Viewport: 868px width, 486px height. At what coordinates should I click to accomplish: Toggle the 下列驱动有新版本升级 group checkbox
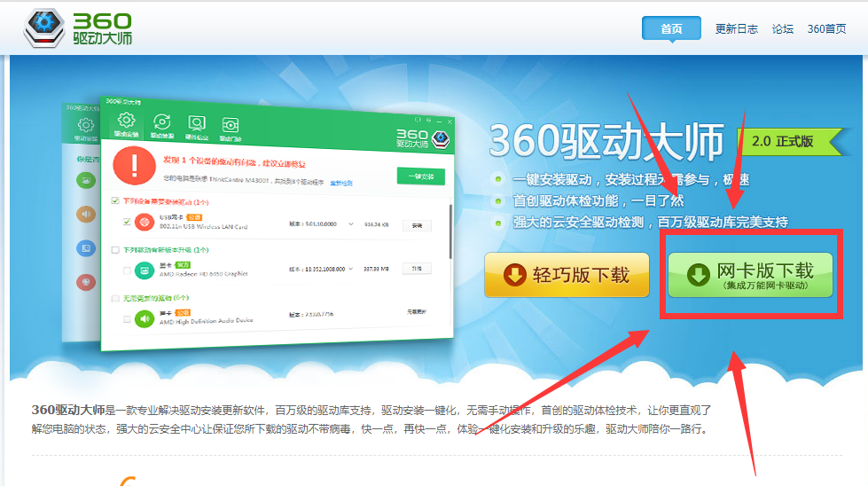115,249
